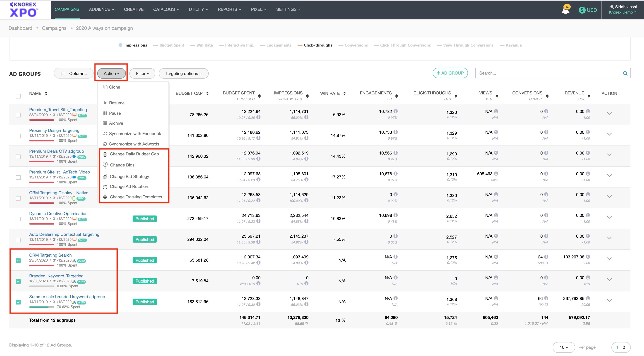The height and width of the screenshot is (356, 644).
Task: Click the ad group Search input field
Action: click(x=548, y=73)
